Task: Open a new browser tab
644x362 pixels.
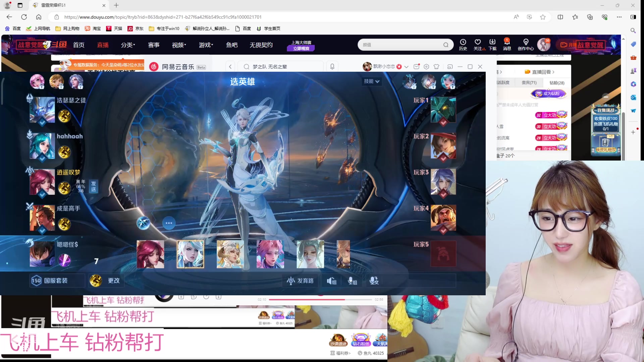Action: 116,5
